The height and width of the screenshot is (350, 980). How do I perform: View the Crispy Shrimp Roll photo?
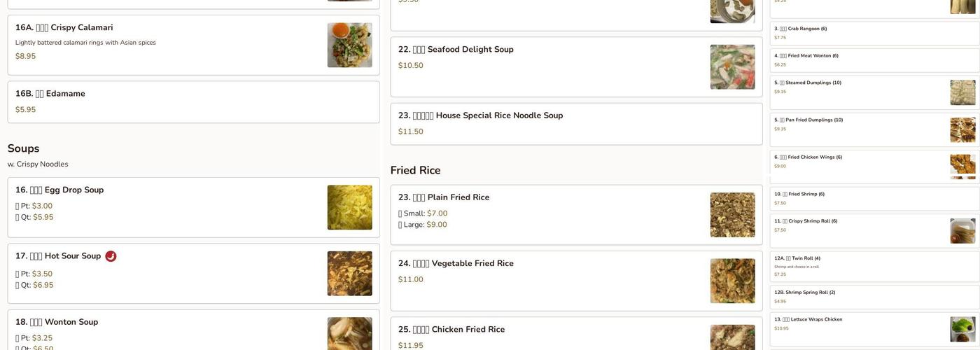(962, 231)
